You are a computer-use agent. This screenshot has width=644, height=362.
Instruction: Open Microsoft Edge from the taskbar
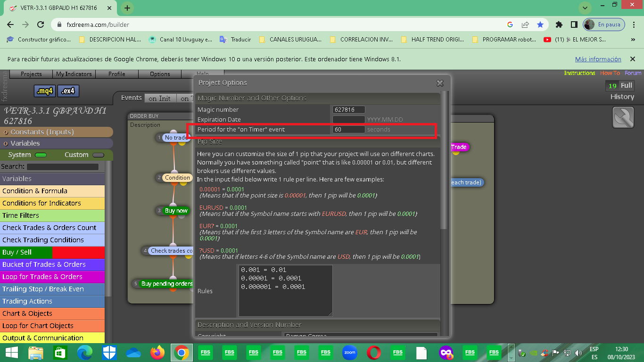click(x=85, y=352)
